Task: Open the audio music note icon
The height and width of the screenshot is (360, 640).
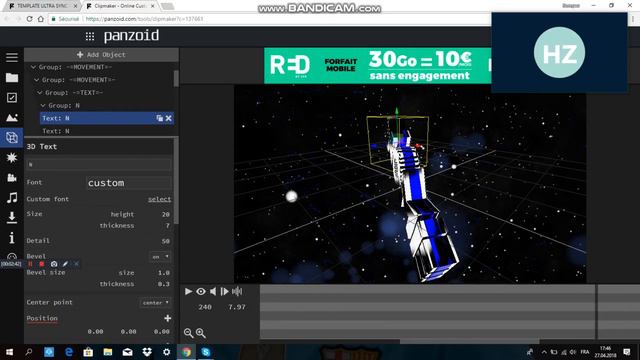Action: [12, 198]
